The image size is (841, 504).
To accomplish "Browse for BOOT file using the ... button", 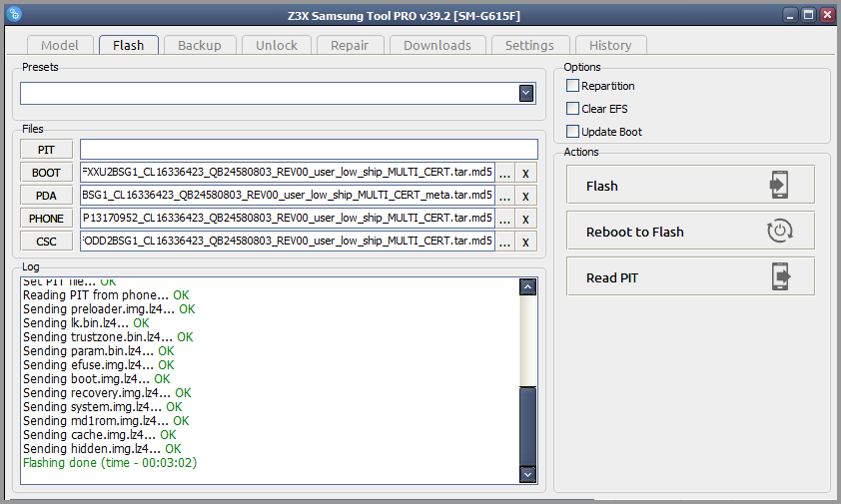I will [x=504, y=174].
